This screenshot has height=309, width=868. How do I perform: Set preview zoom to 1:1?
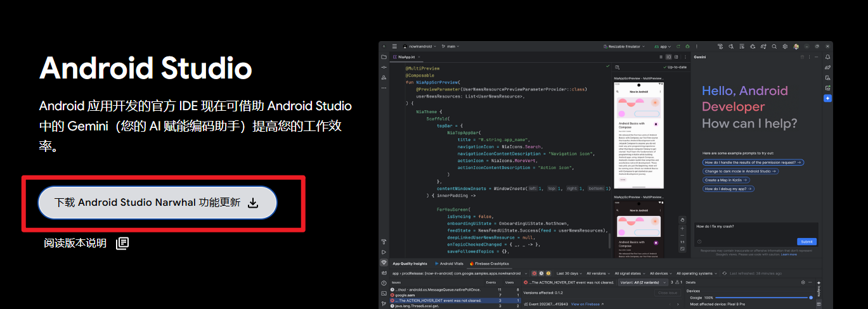coord(682,242)
